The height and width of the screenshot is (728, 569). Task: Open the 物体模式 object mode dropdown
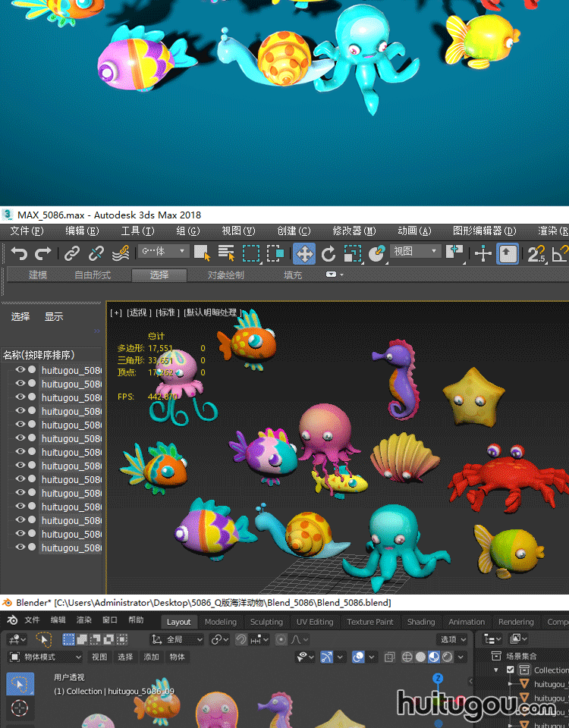coord(46,657)
